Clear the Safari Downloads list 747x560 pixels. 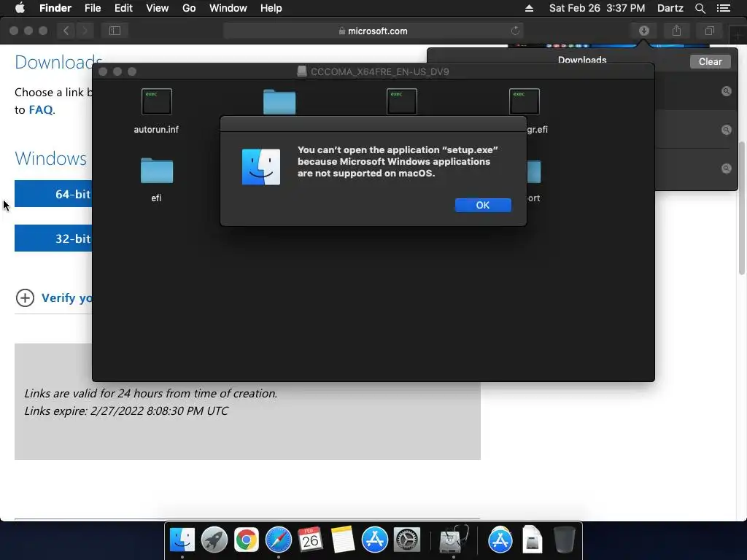click(x=710, y=61)
